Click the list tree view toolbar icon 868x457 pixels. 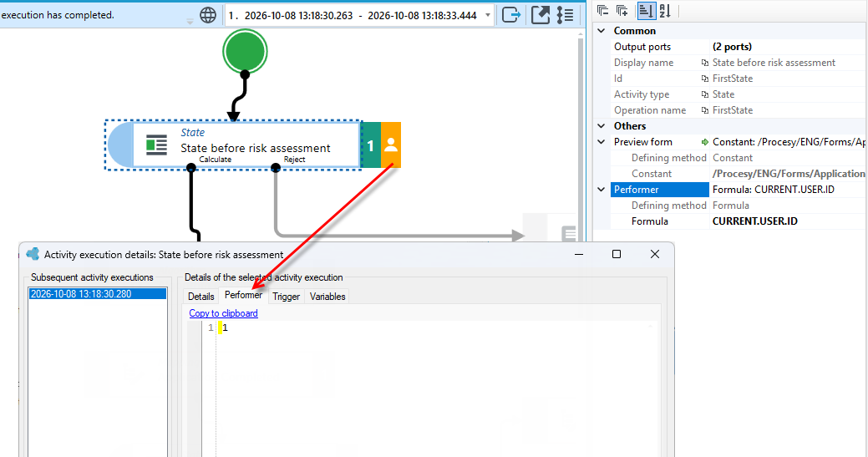(x=566, y=15)
